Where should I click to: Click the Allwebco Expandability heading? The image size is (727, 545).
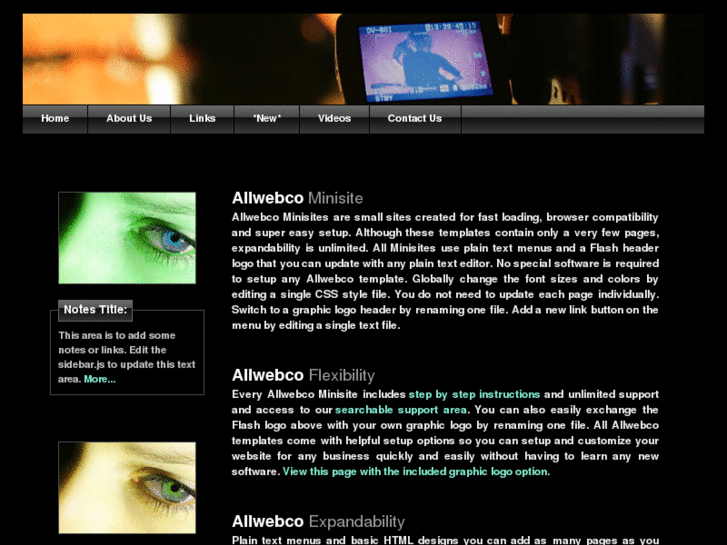[318, 521]
